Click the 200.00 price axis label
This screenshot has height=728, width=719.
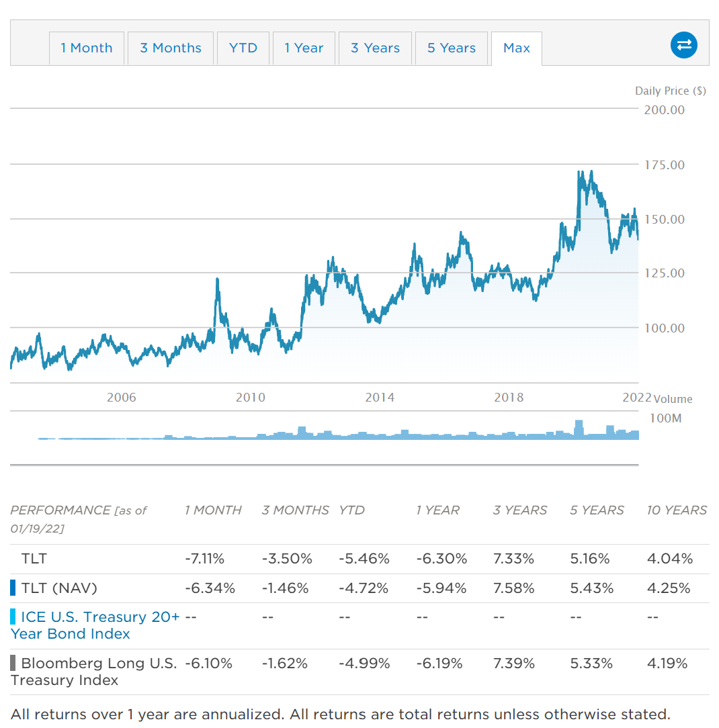664,110
